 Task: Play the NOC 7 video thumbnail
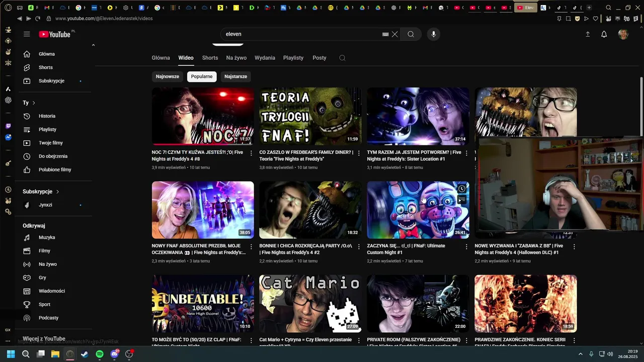coord(203,116)
